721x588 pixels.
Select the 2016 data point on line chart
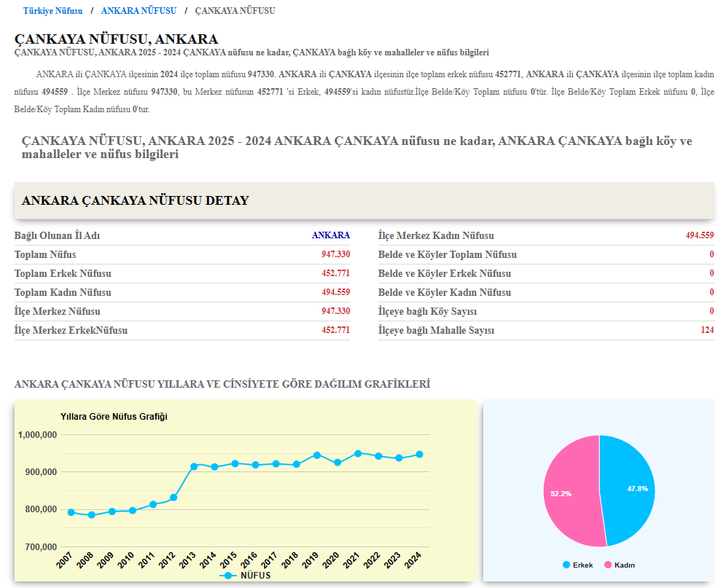pyautogui.click(x=255, y=465)
